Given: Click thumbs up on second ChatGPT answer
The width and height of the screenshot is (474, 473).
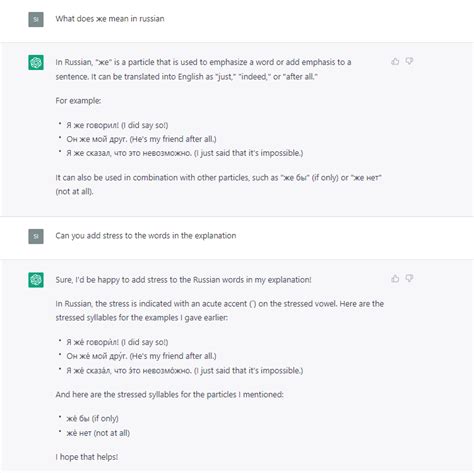Looking at the screenshot, I should click(x=395, y=278).
